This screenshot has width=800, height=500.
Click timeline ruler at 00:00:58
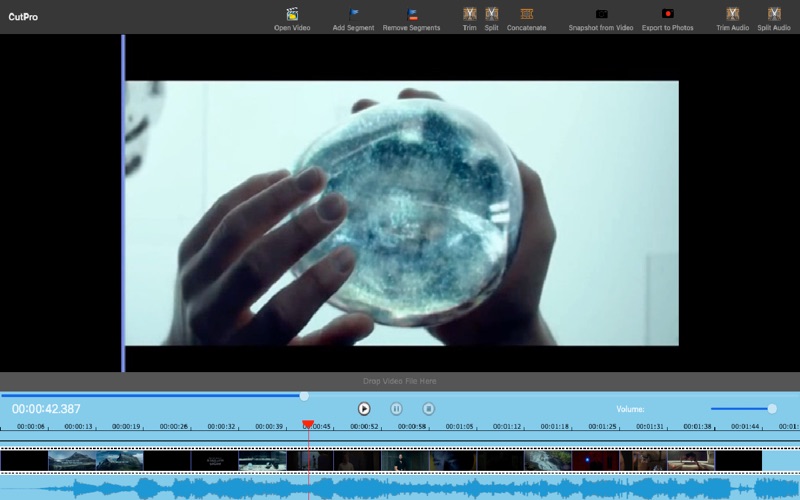point(412,427)
